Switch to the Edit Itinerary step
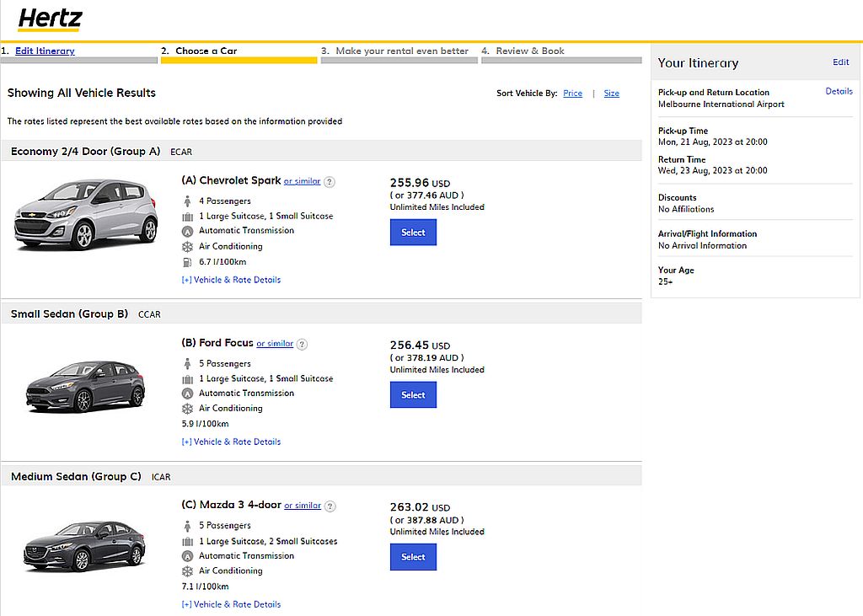Viewport: 863px width, 616px height. (x=44, y=51)
